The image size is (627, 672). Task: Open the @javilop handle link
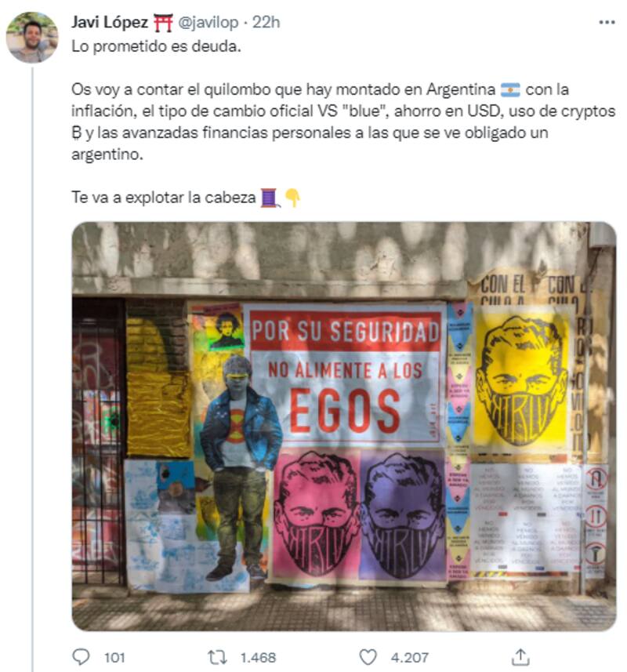coord(208,22)
